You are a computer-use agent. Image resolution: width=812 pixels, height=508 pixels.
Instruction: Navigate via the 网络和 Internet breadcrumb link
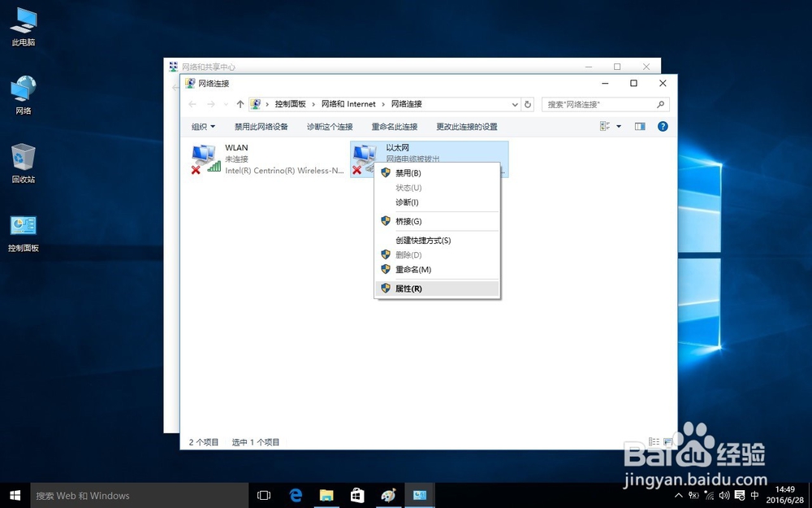pos(348,104)
